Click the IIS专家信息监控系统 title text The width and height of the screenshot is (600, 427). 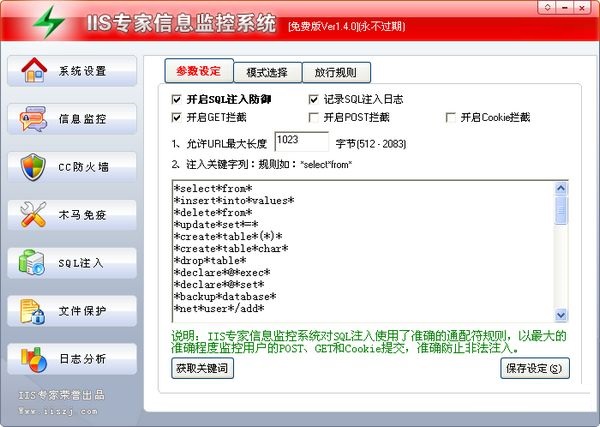[x=181, y=23]
